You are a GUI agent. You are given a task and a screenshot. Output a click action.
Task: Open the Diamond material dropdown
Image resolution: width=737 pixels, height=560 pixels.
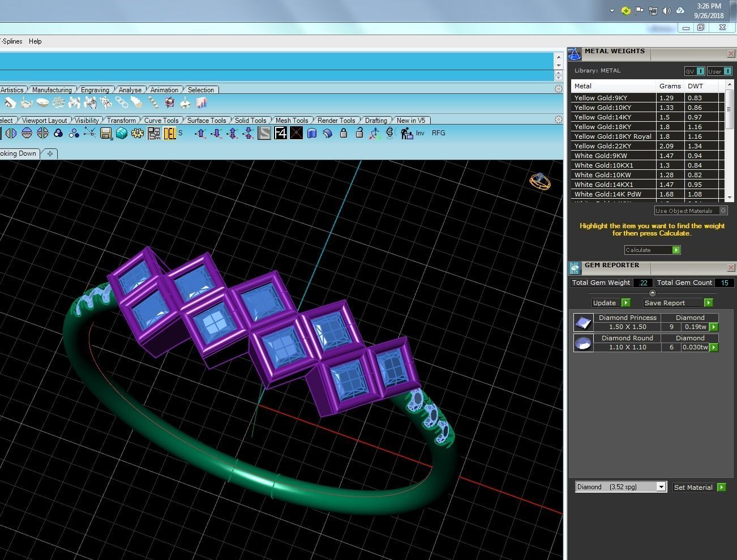click(x=661, y=487)
